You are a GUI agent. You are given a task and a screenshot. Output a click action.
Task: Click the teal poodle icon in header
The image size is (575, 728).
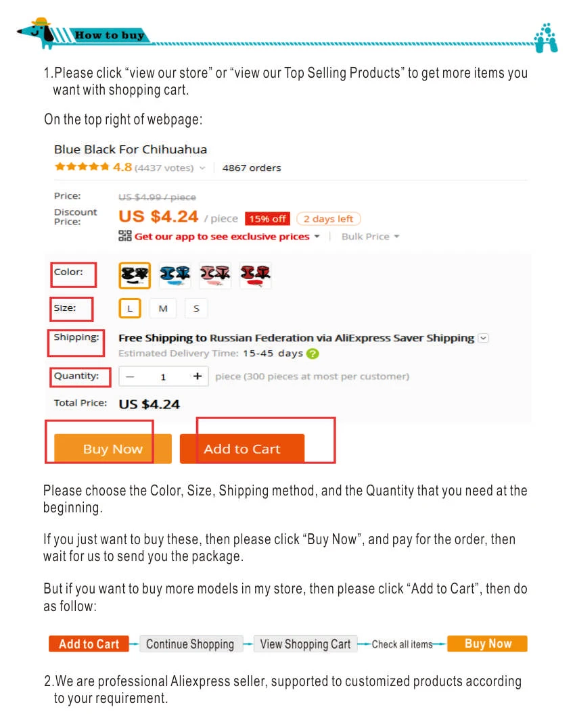(546, 38)
